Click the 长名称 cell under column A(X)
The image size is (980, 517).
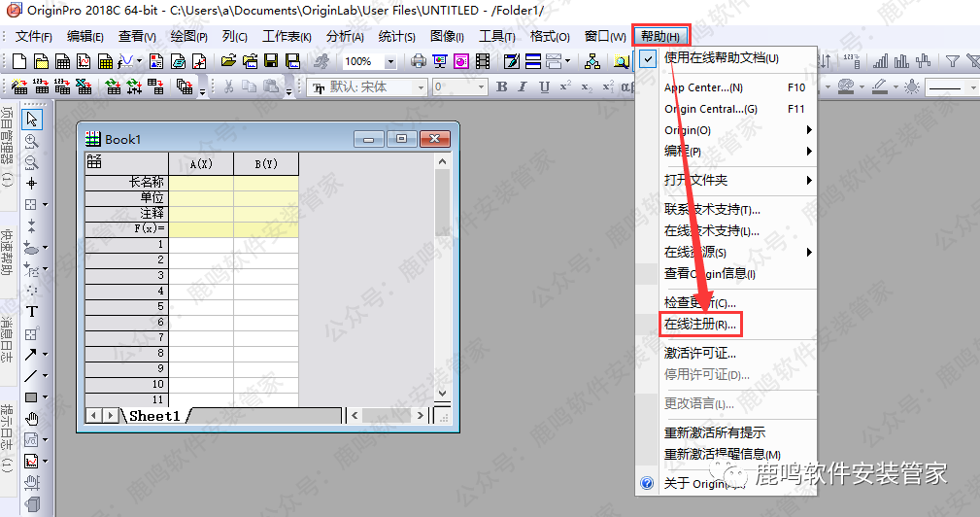point(201,182)
